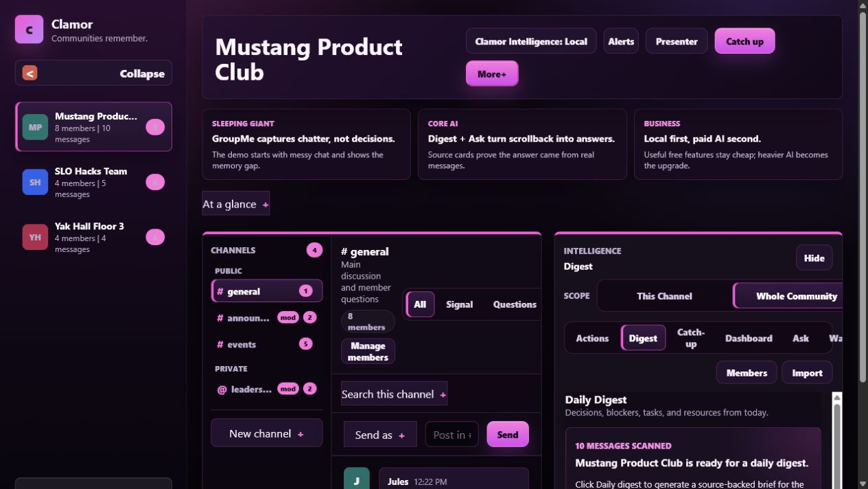The width and height of the screenshot is (868, 489).
Task: Select the This Channel scope
Action: (x=664, y=296)
